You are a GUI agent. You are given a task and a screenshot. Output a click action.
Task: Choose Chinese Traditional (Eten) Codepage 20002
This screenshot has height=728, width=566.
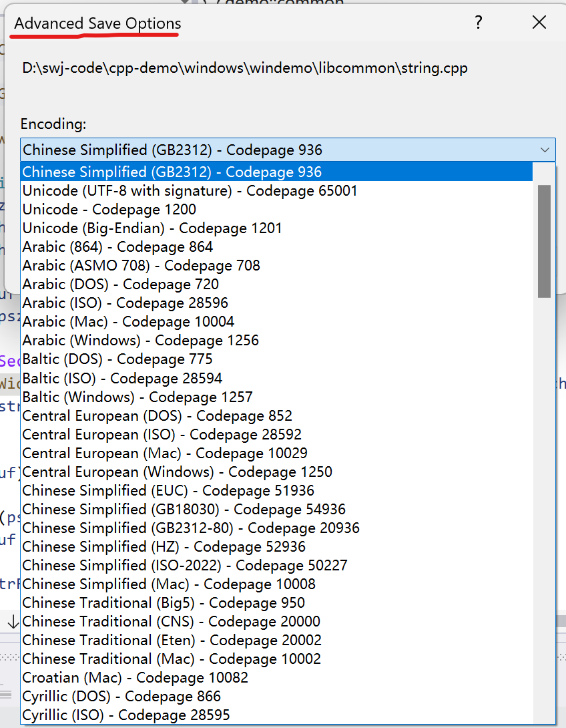[172, 640]
